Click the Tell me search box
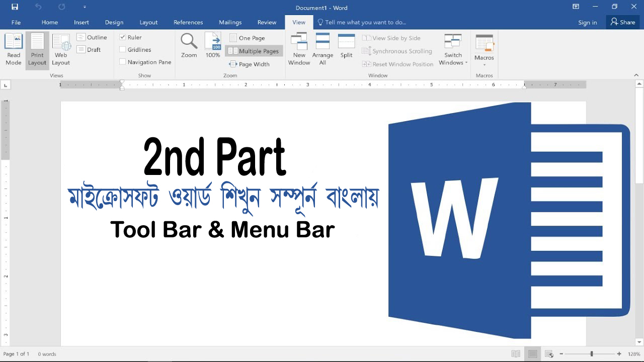The width and height of the screenshot is (644, 362). coord(362,22)
